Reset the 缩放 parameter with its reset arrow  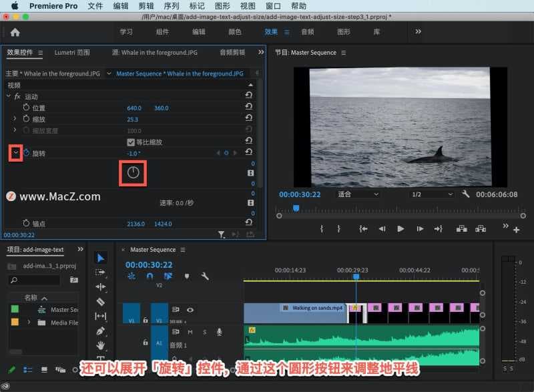pyautogui.click(x=250, y=119)
